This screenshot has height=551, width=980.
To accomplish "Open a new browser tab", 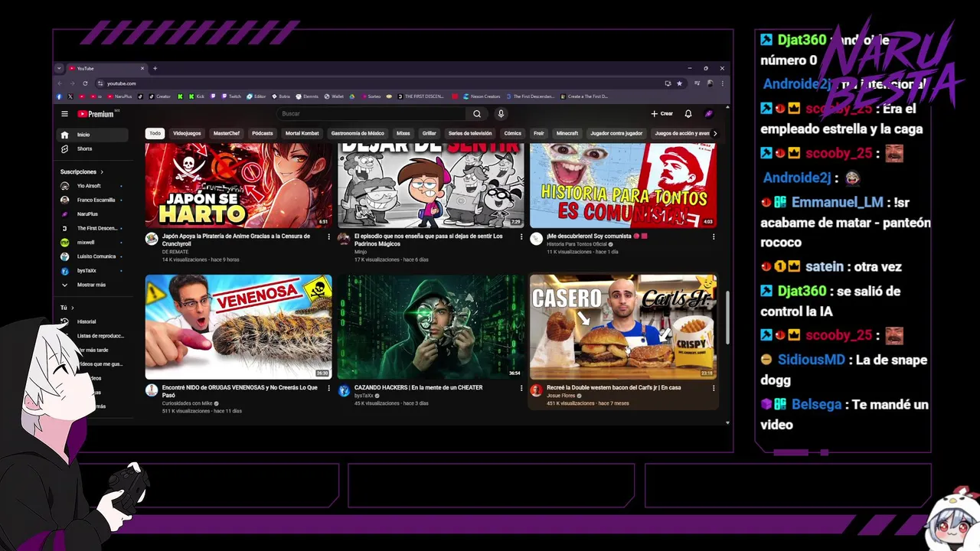I will (x=155, y=68).
